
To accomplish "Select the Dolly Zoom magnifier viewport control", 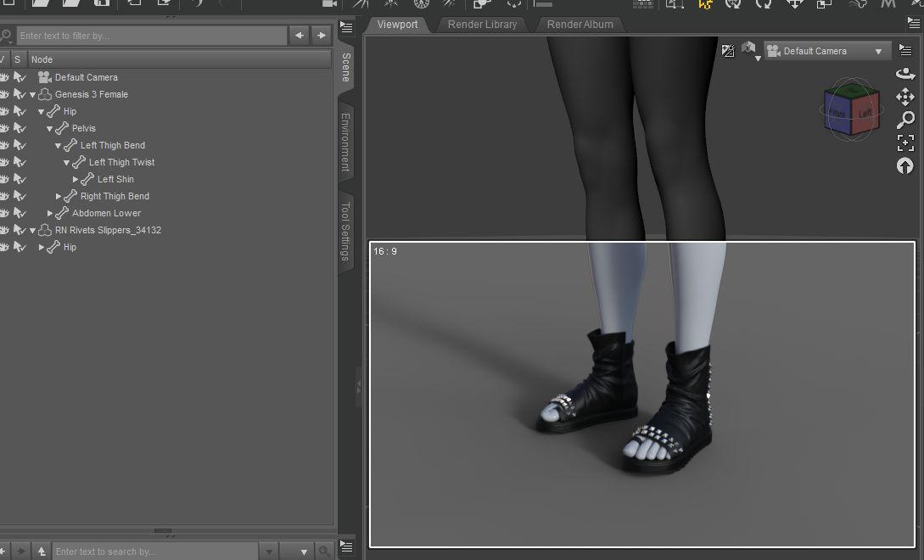I will [x=905, y=120].
